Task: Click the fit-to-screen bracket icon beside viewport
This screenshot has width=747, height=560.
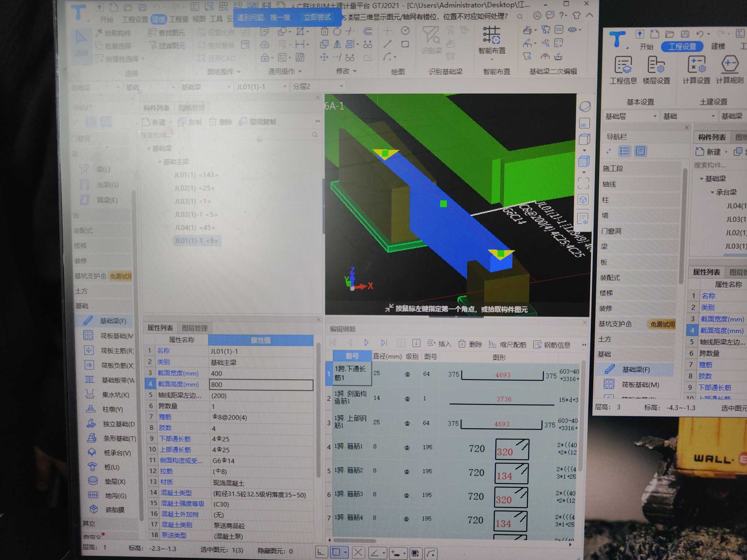Action: (584, 183)
